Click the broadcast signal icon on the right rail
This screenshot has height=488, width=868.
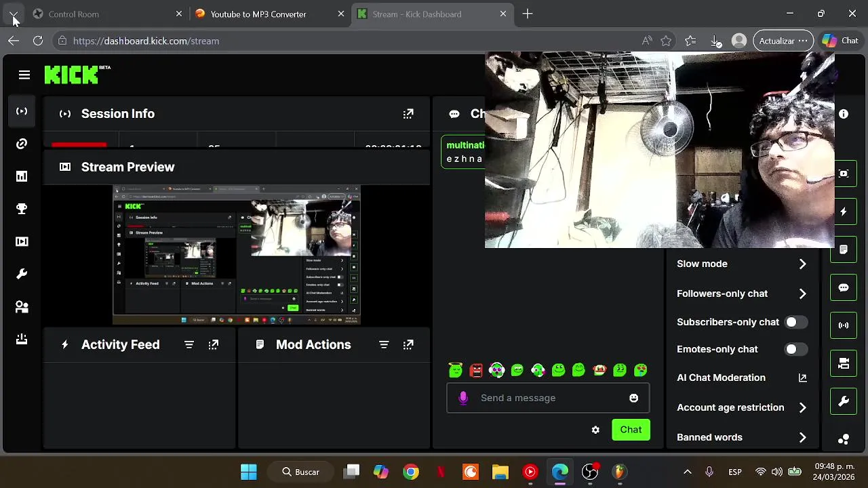coord(844,325)
